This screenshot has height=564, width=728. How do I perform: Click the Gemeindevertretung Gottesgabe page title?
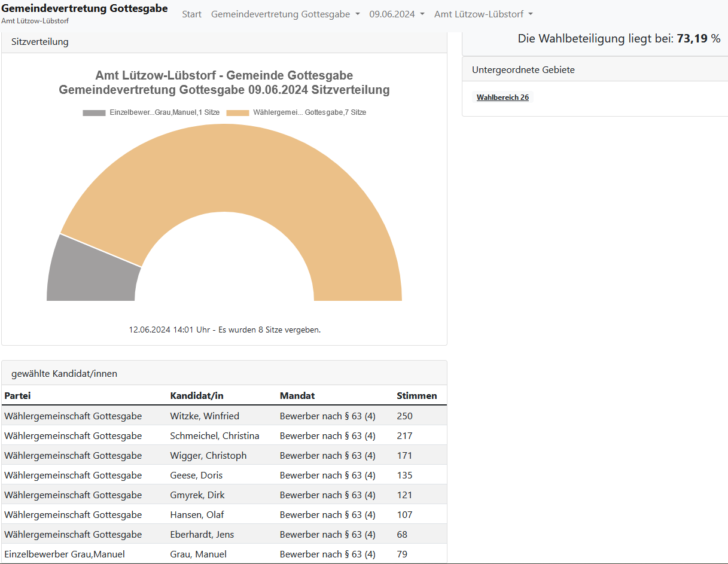click(84, 8)
